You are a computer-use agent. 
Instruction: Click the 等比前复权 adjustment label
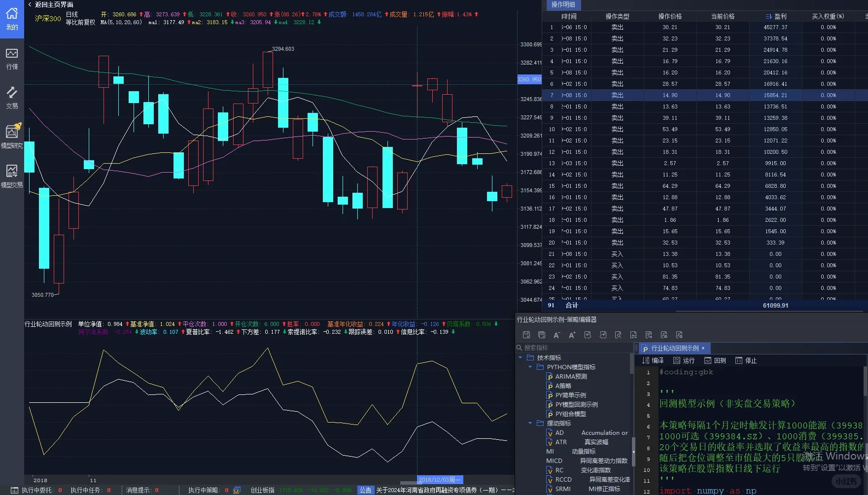pos(80,22)
